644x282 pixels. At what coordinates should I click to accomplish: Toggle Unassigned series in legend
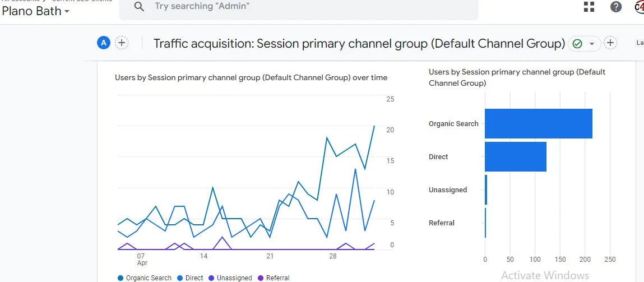coord(230,278)
